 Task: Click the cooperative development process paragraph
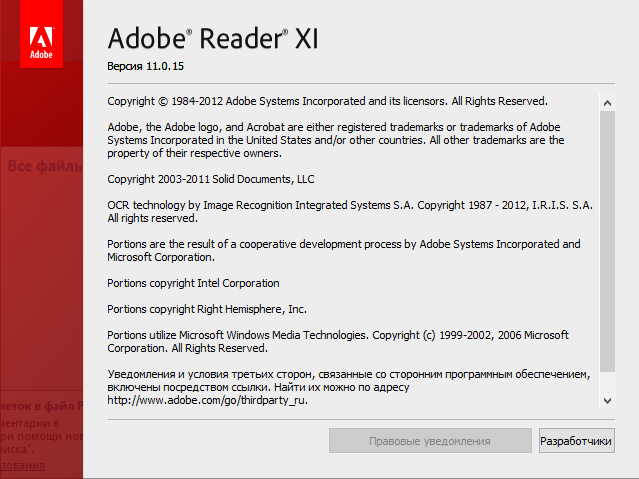343,250
